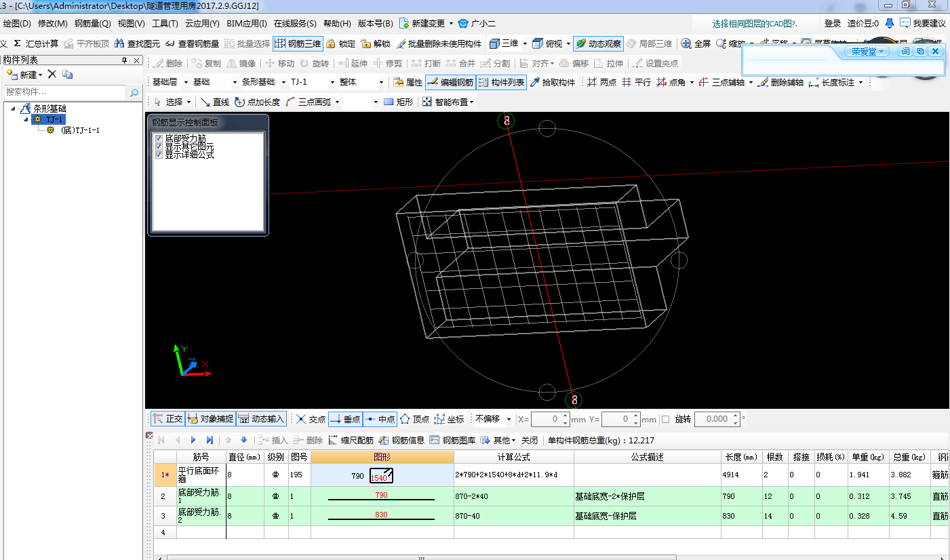Activate 动态观察 dynamic orbit tool
The width and height of the screenshot is (950, 560).
pyautogui.click(x=597, y=43)
